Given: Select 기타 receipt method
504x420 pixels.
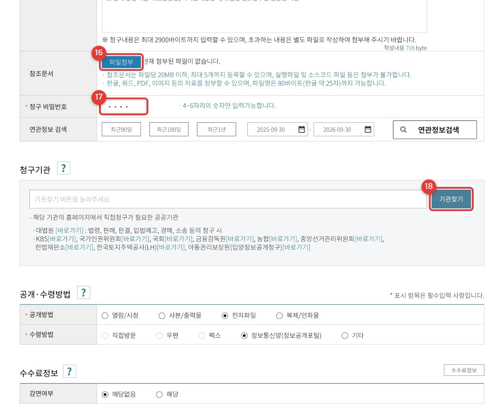Looking at the screenshot, I should pyautogui.click(x=345, y=336).
